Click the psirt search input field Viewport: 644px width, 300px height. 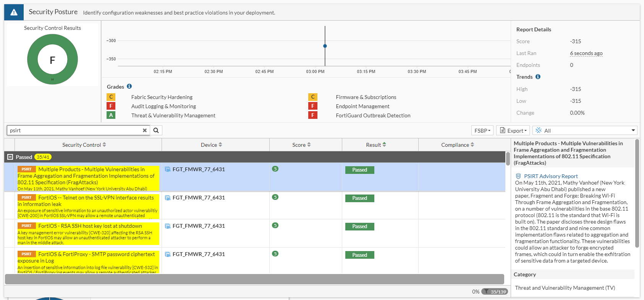click(74, 130)
